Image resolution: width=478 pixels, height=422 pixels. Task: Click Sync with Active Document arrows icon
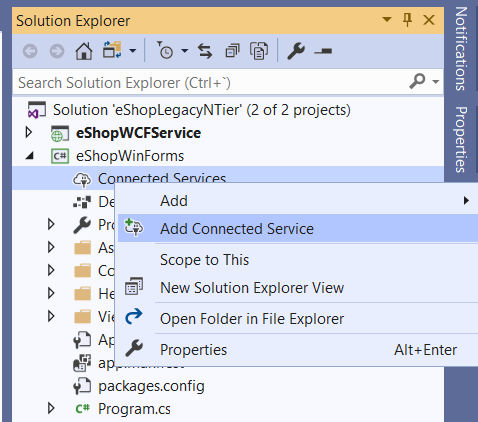[205, 51]
